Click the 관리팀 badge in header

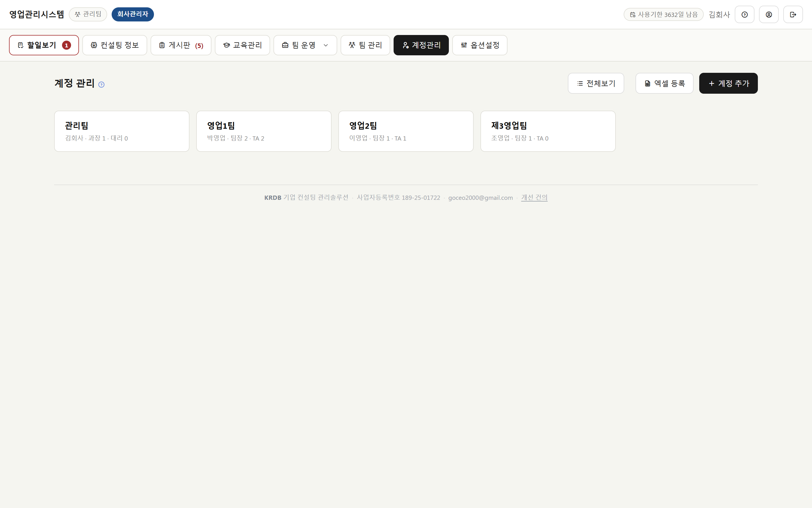point(88,14)
